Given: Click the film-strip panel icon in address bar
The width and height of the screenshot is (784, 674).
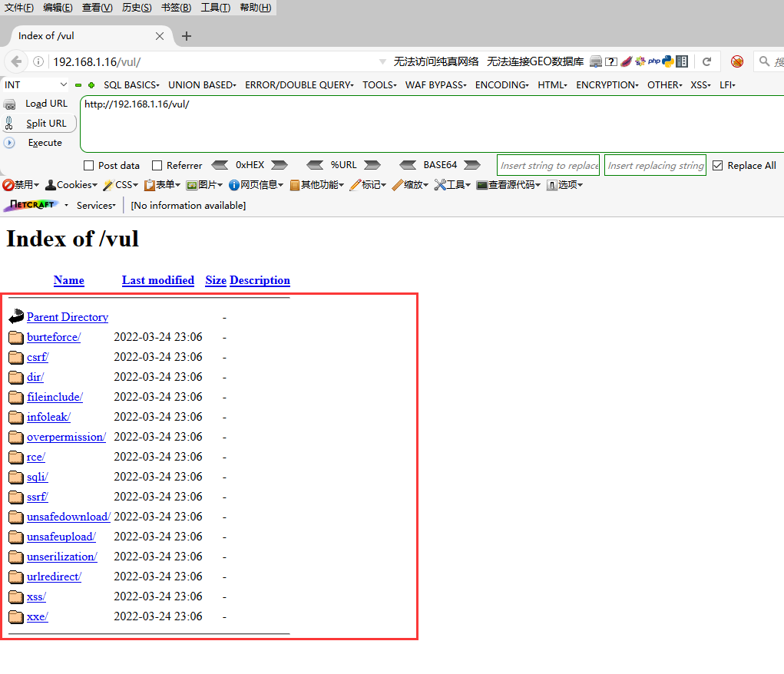Looking at the screenshot, I should (682, 61).
